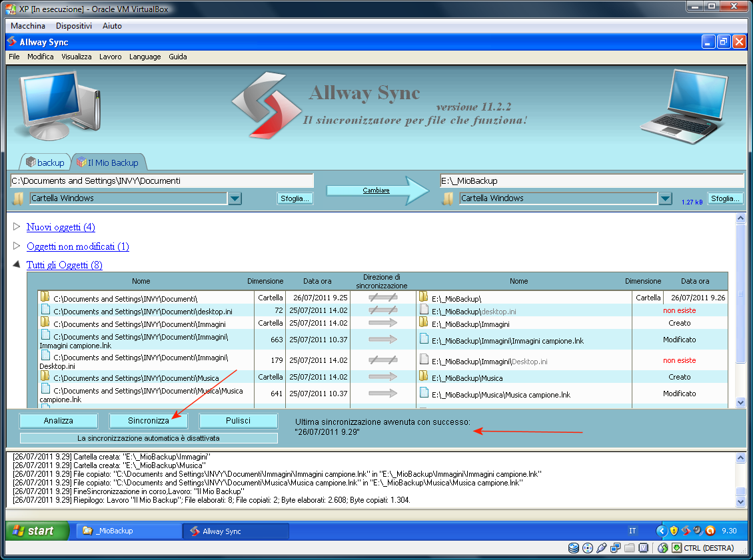Expand the Oggetti non modificati (1) triangle
The image size is (753, 560).
coord(17,246)
